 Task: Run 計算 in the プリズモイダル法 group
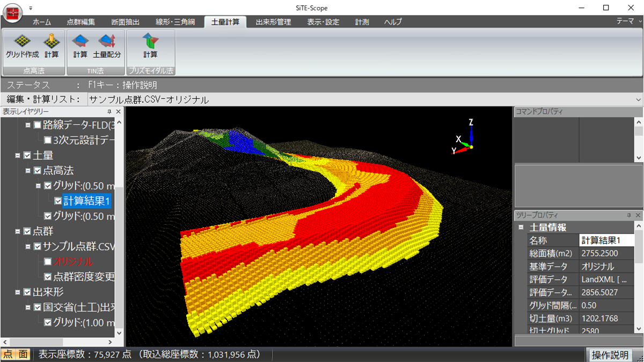[x=150, y=46]
